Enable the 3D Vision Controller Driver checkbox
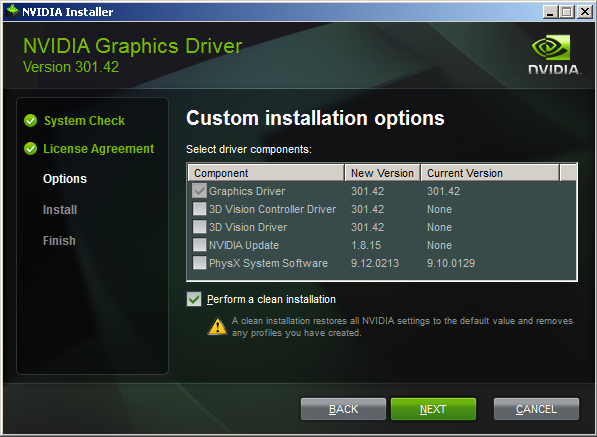597x437 pixels. (200, 209)
